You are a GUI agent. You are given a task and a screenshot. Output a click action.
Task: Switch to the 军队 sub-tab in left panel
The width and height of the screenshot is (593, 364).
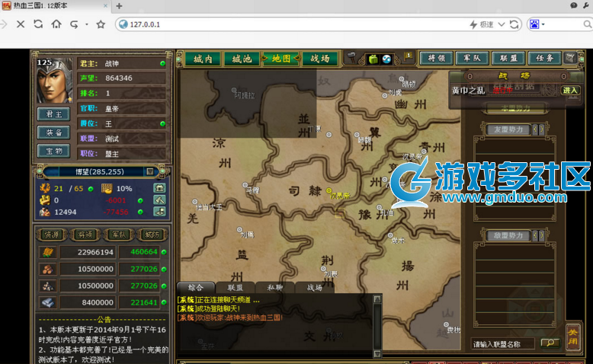[119, 235]
